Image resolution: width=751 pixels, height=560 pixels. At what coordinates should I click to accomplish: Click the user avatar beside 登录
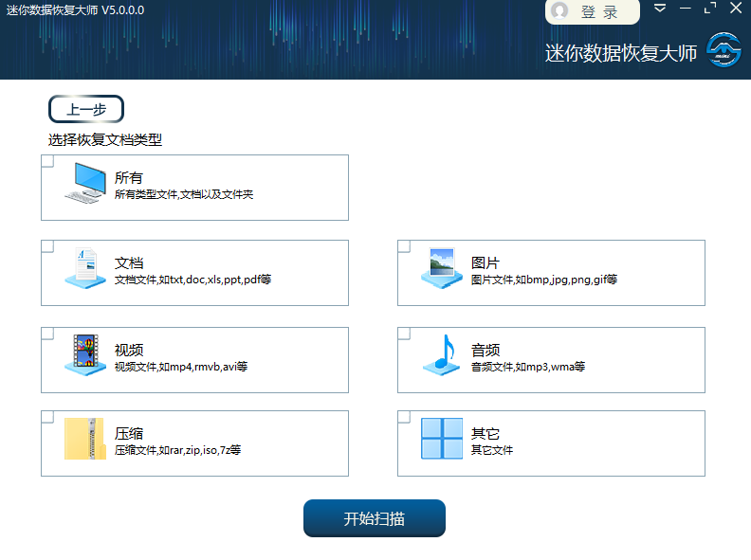560,11
